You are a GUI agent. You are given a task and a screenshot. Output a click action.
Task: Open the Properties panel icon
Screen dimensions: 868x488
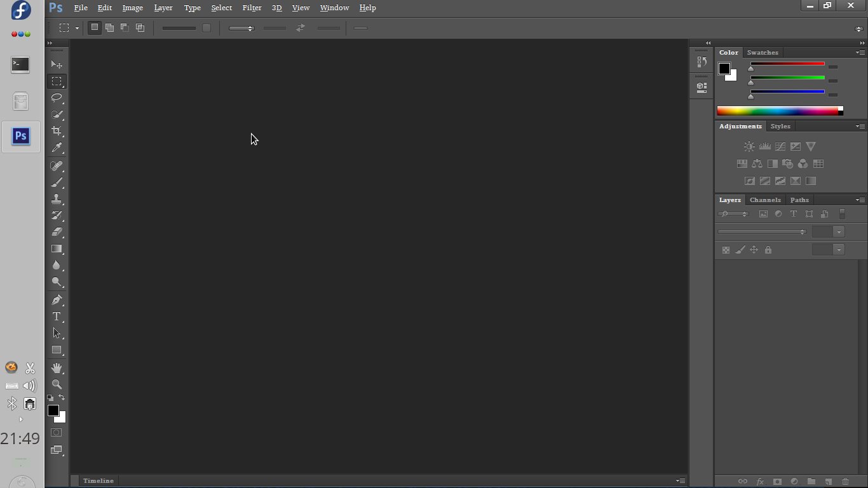tap(702, 87)
